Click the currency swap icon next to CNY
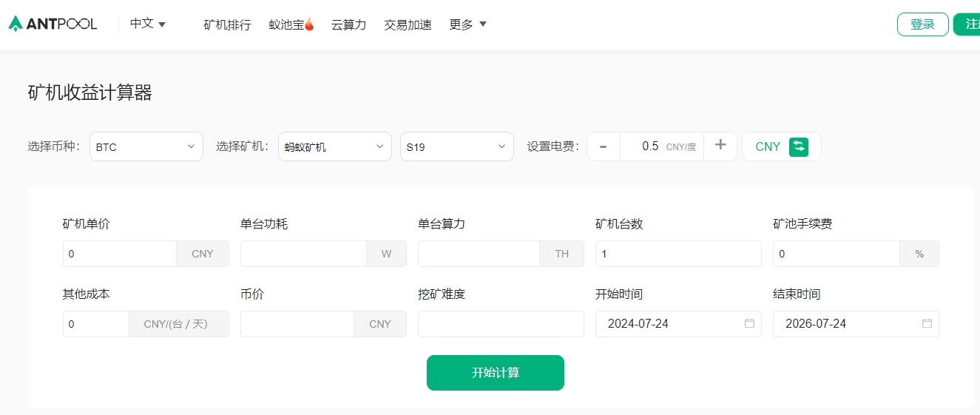Viewport: 980px width, 415px height. click(x=798, y=146)
